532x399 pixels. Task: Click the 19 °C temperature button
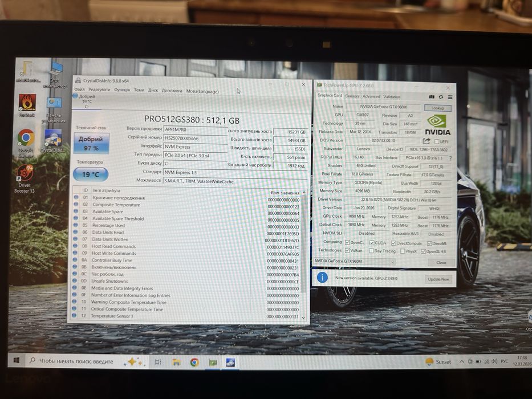(x=91, y=174)
